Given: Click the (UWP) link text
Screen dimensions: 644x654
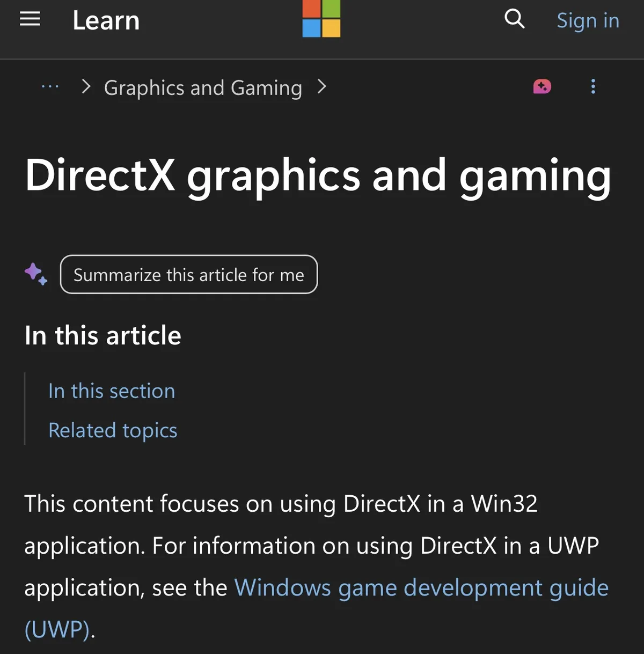Looking at the screenshot, I should click(x=57, y=629).
